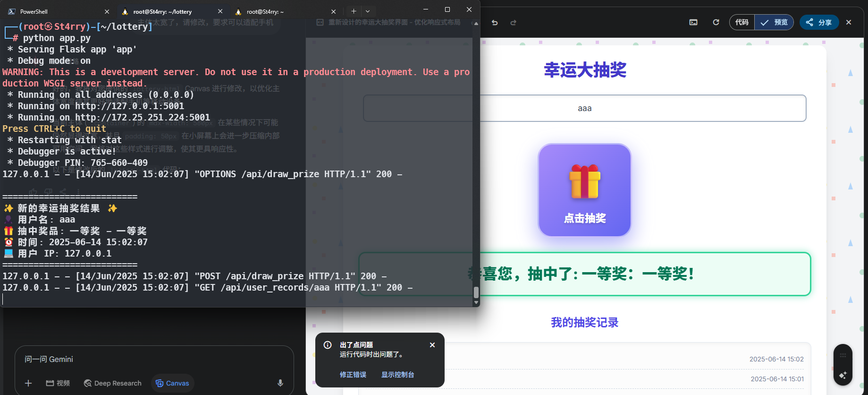The image size is (868, 395).
Task: Click the 修正错误 fix error link
Action: click(x=353, y=375)
